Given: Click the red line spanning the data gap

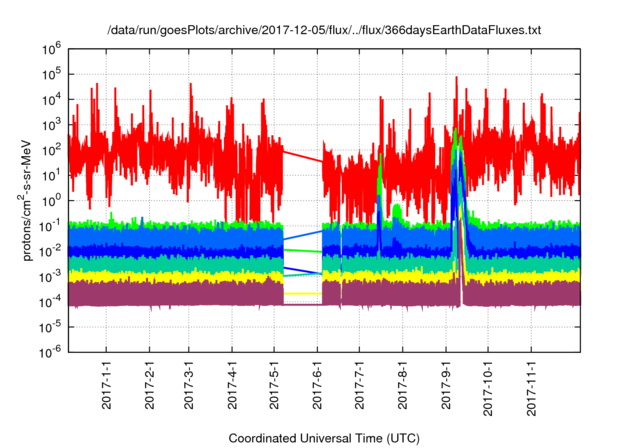Looking at the screenshot, I should pyautogui.click(x=303, y=156).
